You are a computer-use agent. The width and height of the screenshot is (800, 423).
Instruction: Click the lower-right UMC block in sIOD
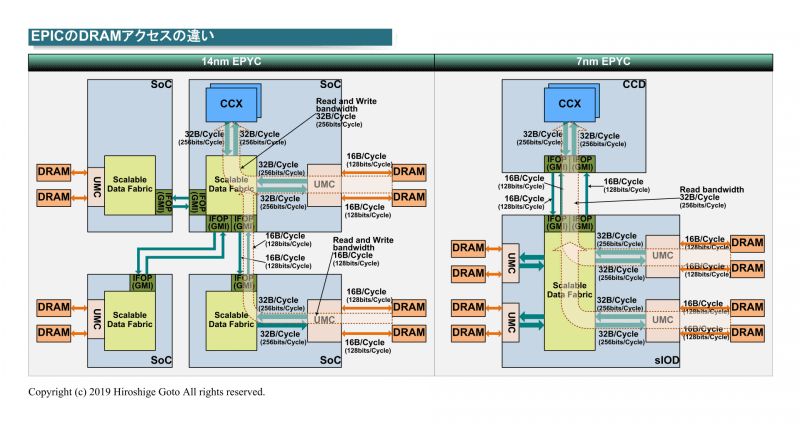click(x=662, y=320)
